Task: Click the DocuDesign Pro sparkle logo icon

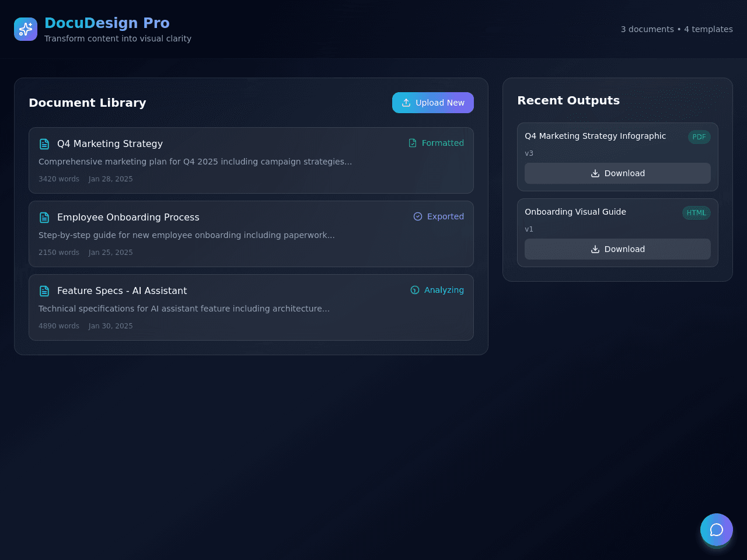Action: [x=26, y=29]
